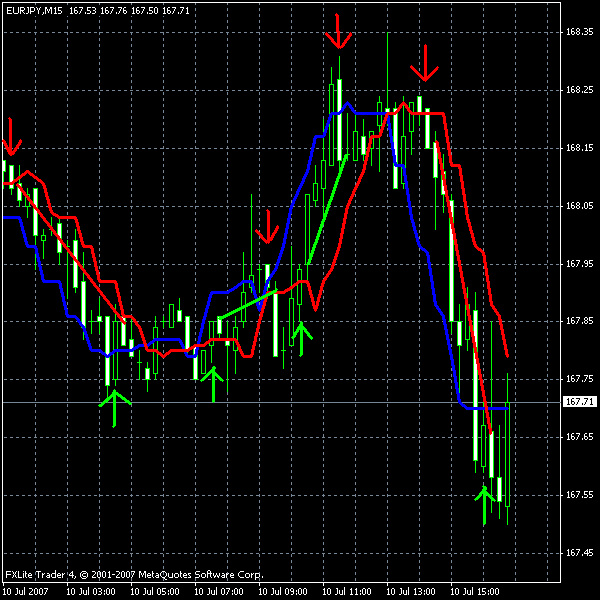Click the 168.35 price axis label

click(579, 32)
